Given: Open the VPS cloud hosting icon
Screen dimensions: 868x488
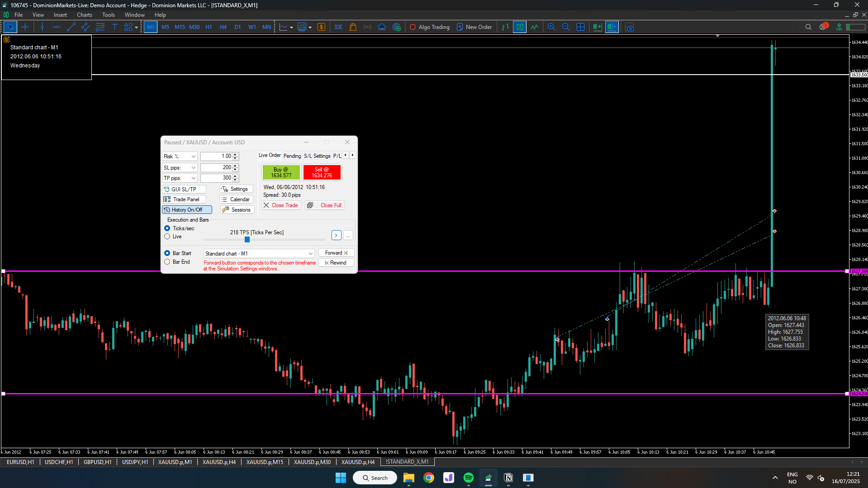Looking at the screenshot, I should (x=382, y=27).
